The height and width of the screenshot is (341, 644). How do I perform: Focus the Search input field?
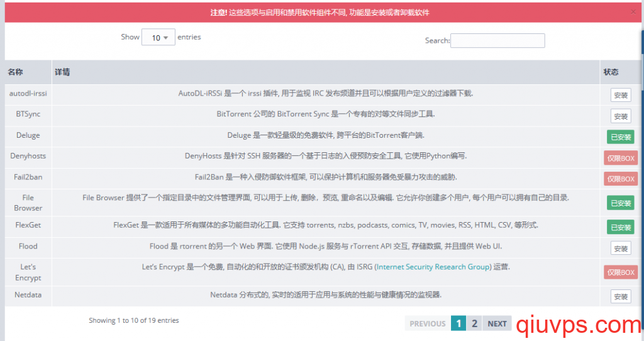(497, 41)
